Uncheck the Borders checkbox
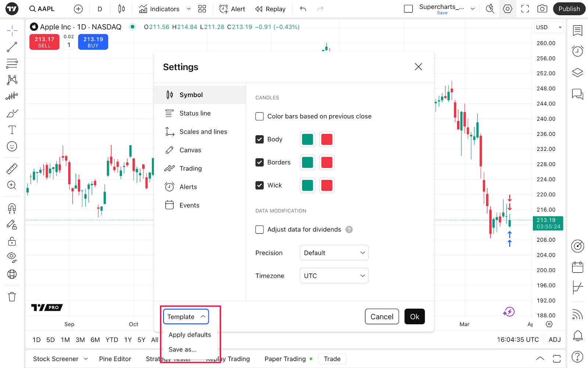This screenshot has width=588, height=368. pyautogui.click(x=259, y=162)
